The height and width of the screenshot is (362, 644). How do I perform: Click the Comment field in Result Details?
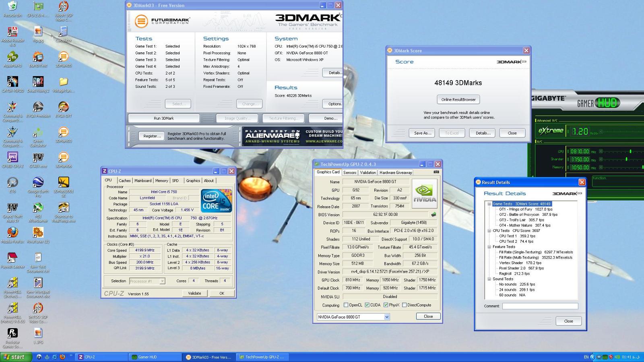click(540, 306)
